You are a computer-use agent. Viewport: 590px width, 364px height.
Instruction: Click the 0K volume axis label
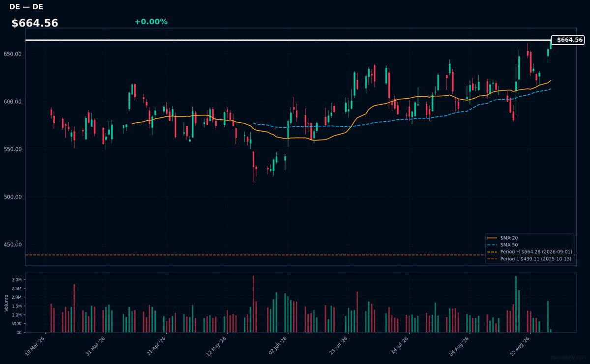click(x=19, y=333)
